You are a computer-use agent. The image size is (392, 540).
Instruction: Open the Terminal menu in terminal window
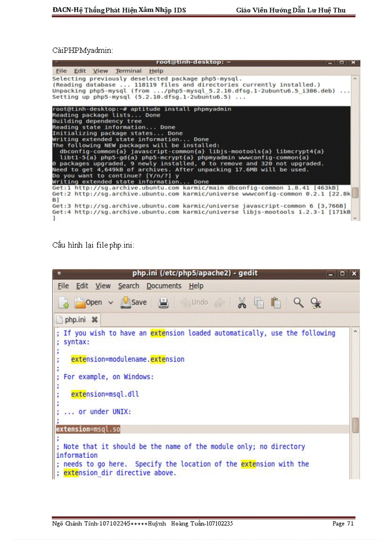[128, 71]
